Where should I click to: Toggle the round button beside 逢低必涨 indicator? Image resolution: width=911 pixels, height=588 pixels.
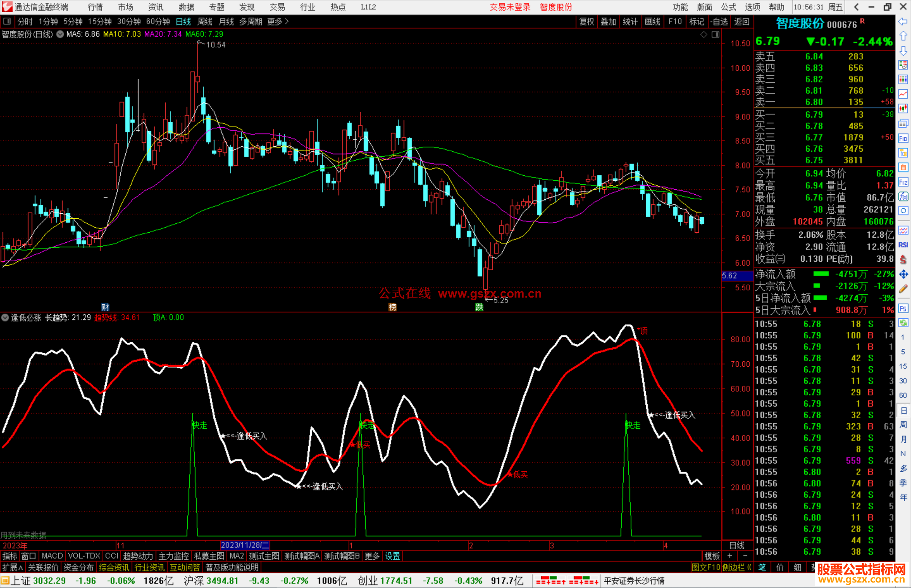(x=5, y=317)
